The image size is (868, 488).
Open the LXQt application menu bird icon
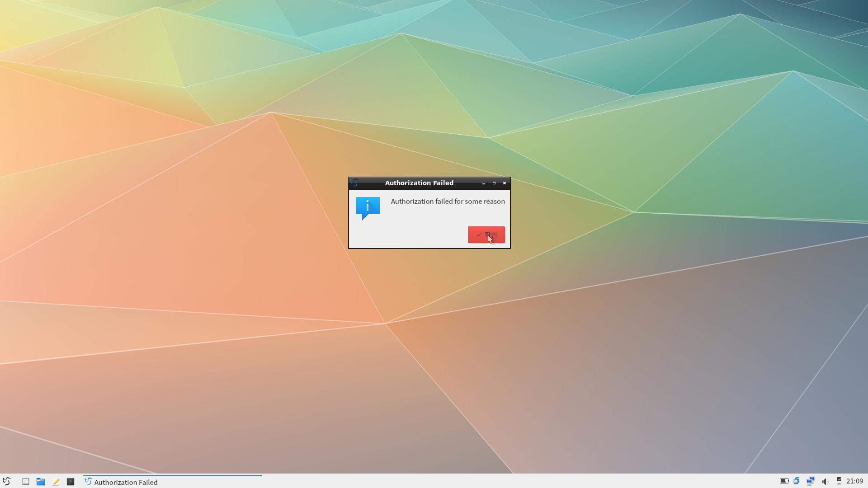point(7,482)
